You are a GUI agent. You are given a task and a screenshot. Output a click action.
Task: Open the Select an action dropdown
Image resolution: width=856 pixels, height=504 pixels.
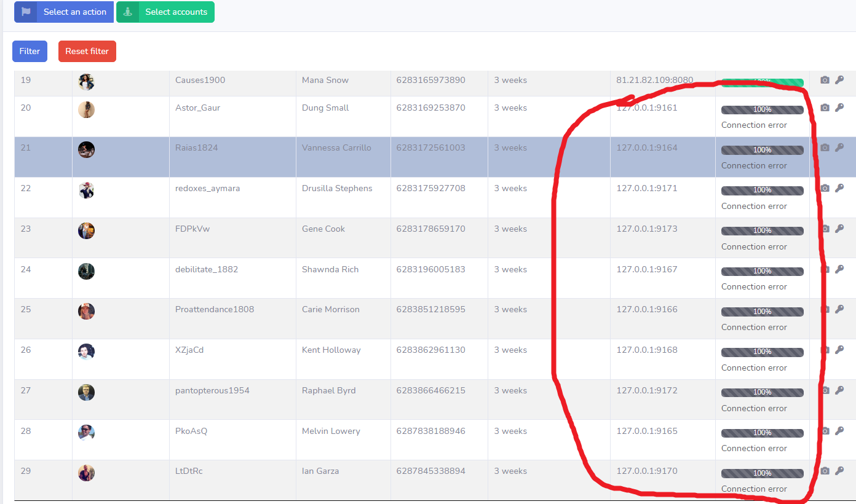tap(74, 12)
